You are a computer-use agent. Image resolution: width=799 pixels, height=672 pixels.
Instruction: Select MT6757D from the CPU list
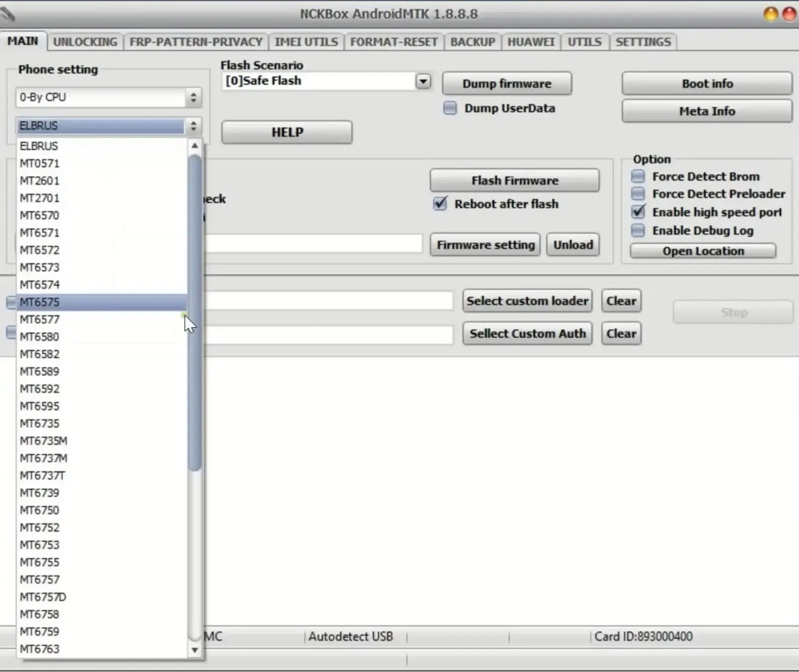[x=102, y=597]
